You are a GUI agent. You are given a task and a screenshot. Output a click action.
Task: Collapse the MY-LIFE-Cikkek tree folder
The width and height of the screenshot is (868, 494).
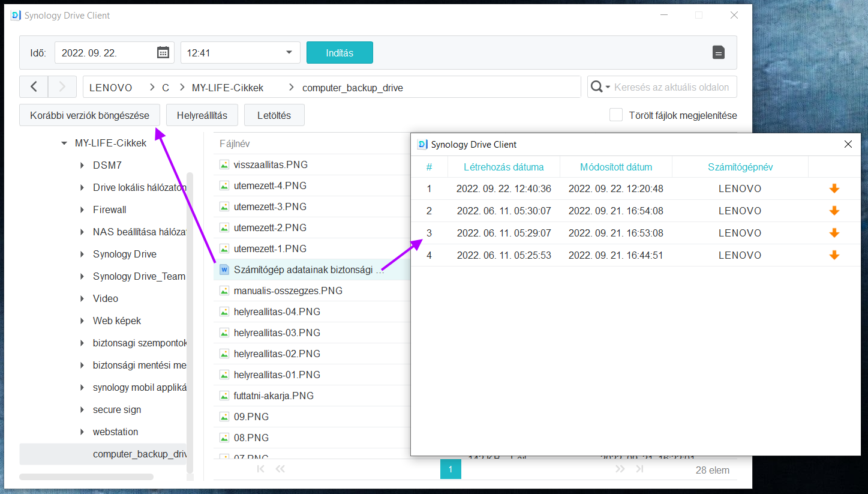64,143
